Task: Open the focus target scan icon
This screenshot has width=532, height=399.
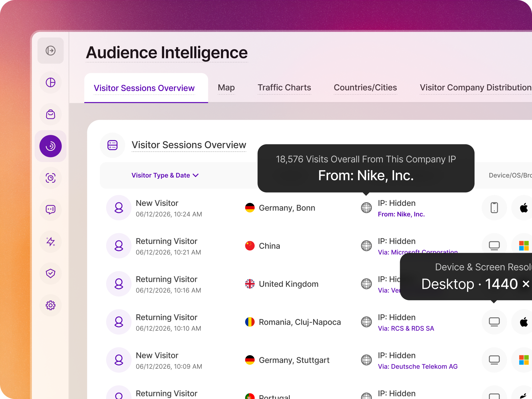Action: point(51,178)
